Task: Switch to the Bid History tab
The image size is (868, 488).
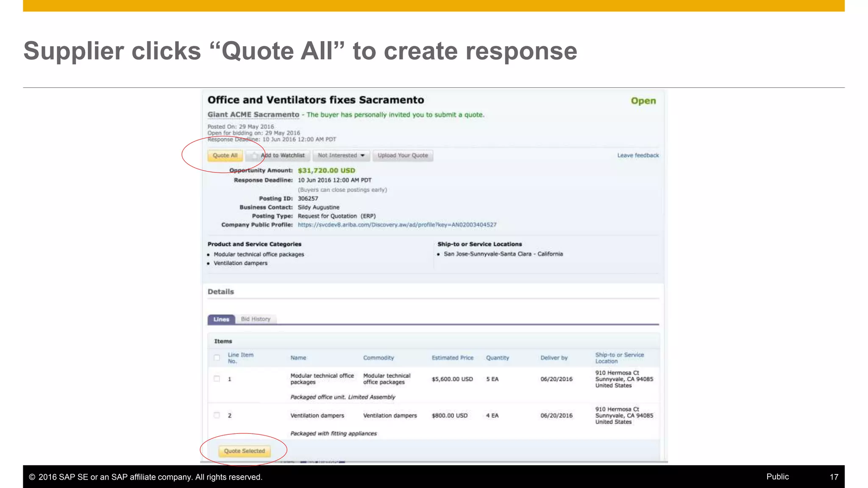Action: pos(256,319)
